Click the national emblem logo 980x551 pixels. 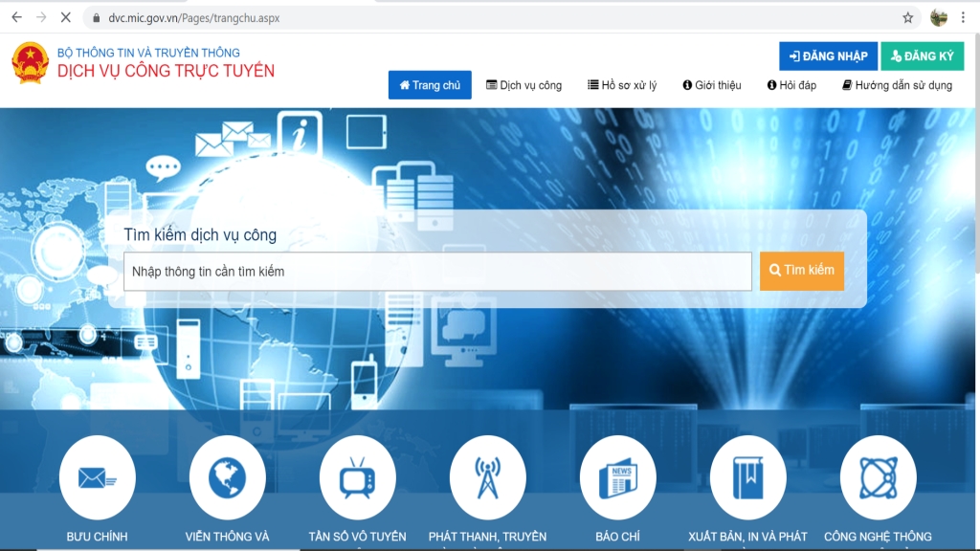tap(30, 63)
